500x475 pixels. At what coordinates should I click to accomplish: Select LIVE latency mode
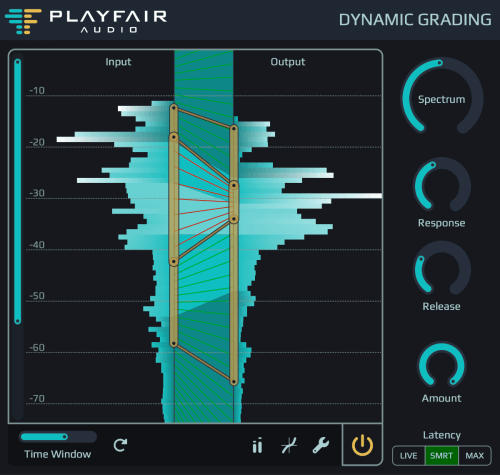pyautogui.click(x=409, y=456)
